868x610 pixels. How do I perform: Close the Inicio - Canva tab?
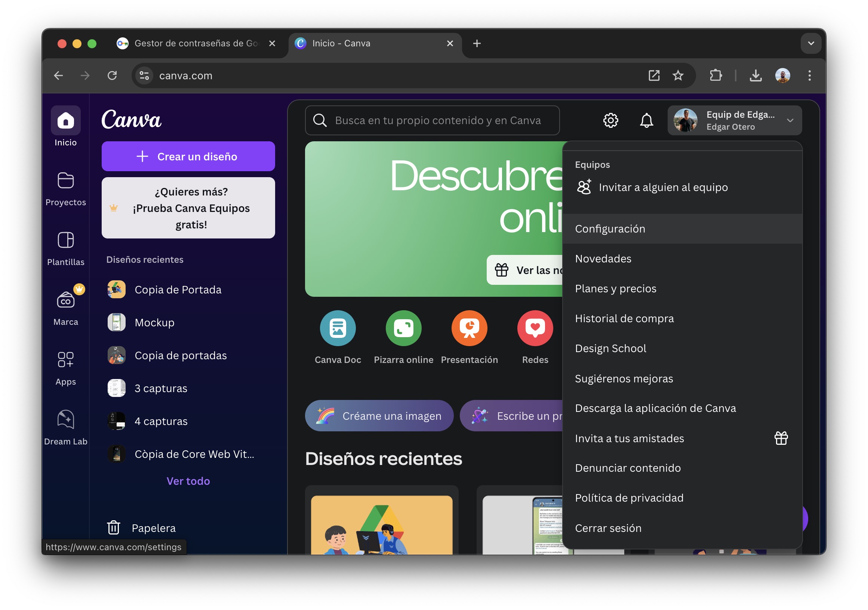pos(450,43)
